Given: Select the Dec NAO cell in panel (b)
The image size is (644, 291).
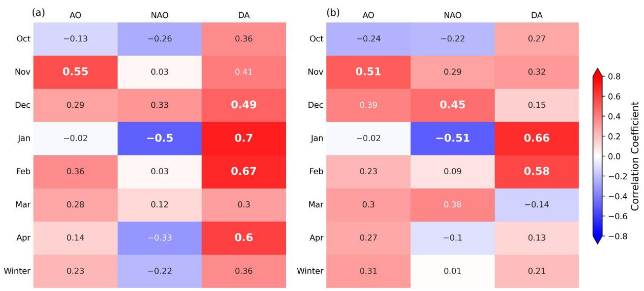Looking at the screenshot, I should coord(452,105).
